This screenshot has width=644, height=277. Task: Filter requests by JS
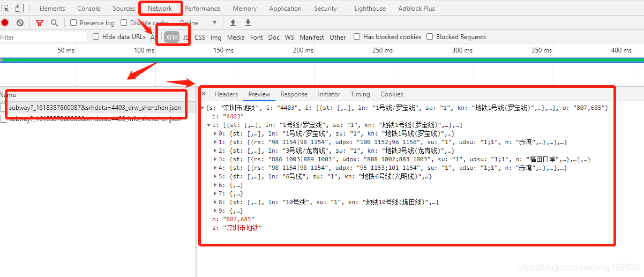point(186,37)
